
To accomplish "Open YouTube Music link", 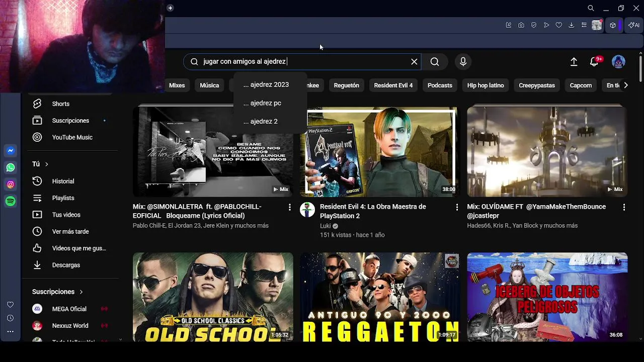I will click(x=70, y=137).
